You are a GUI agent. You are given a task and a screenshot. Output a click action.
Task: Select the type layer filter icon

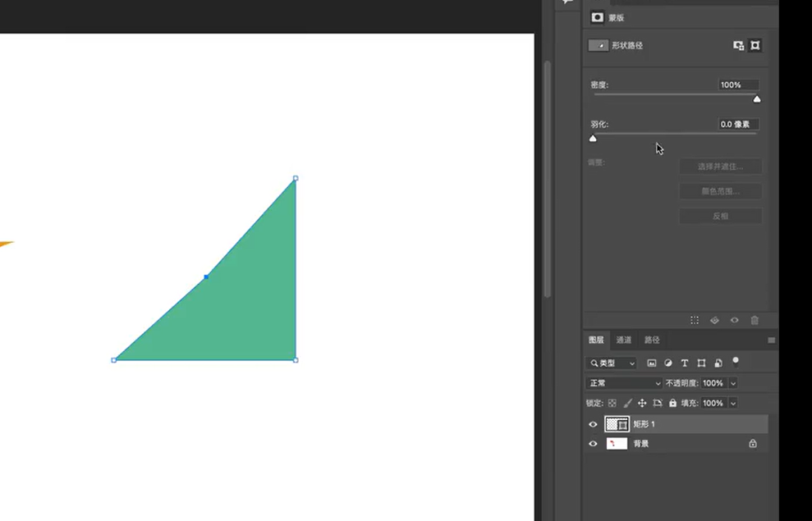(x=685, y=363)
